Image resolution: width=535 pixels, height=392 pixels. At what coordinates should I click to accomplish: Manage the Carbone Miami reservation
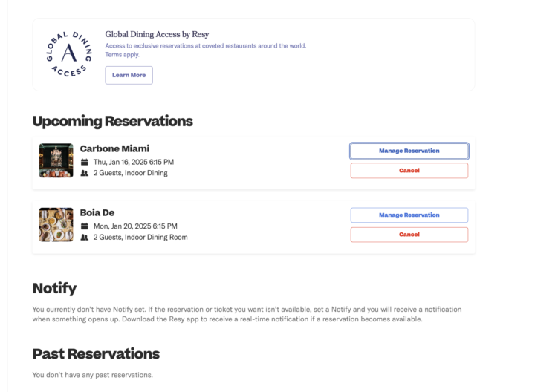[409, 151]
